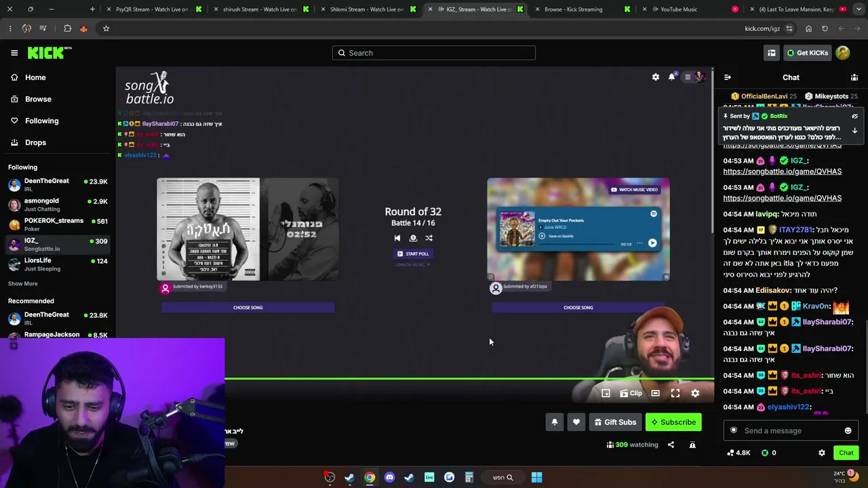This screenshot has height=488, width=868.
Task: Subscribe to the channel
Action: (673, 422)
